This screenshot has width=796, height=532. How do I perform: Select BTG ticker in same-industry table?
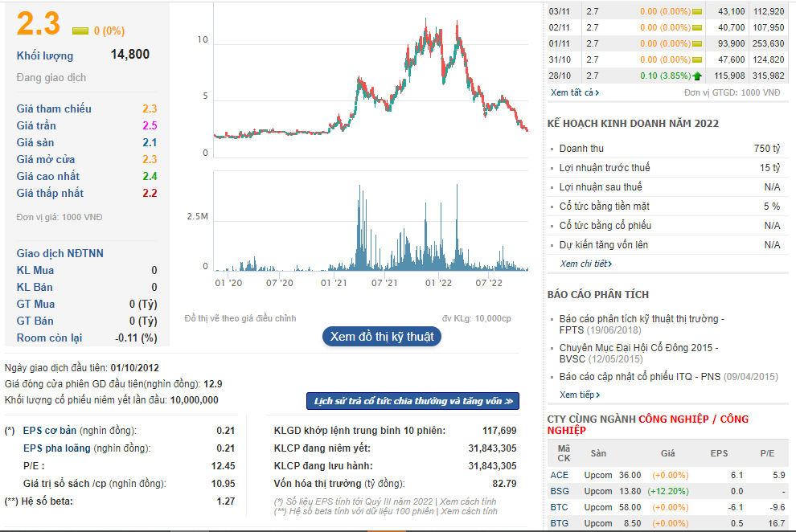(x=560, y=523)
